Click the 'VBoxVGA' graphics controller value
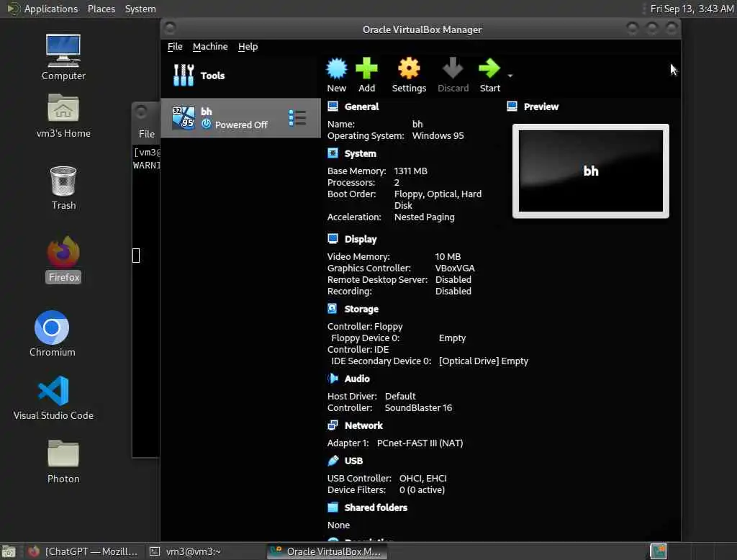737x560 pixels. pos(455,268)
